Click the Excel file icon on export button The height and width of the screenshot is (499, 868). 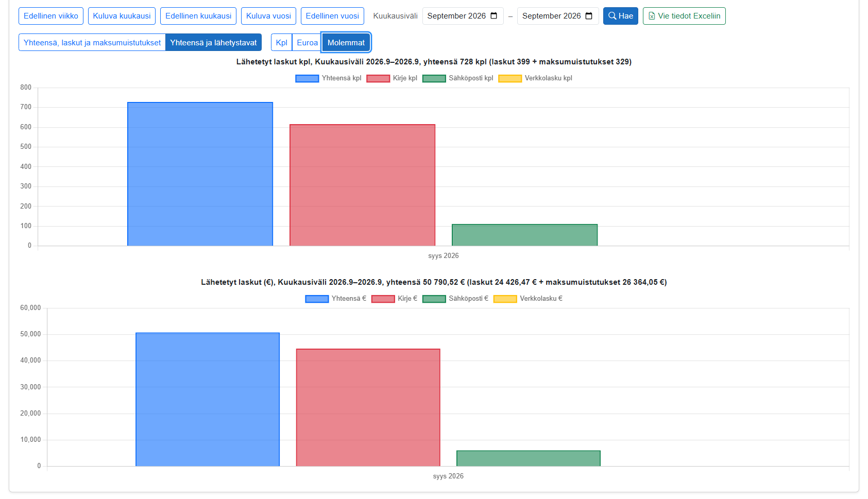click(x=652, y=16)
